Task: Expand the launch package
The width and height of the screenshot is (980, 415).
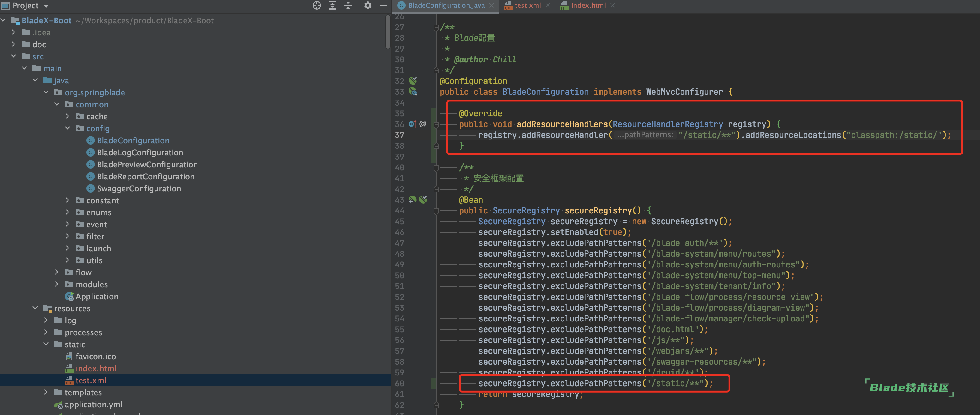Action: point(67,248)
